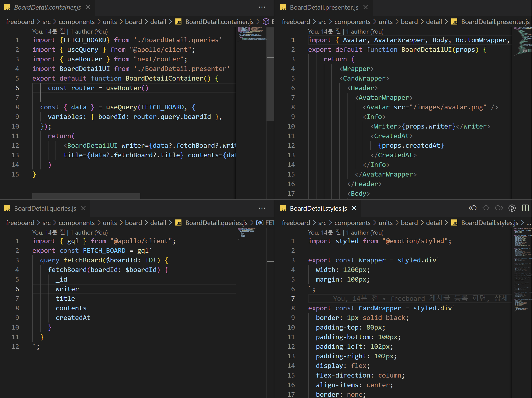Open 'board' breadcrumb in presenter.js editor
The width and height of the screenshot is (532, 398).
click(409, 22)
